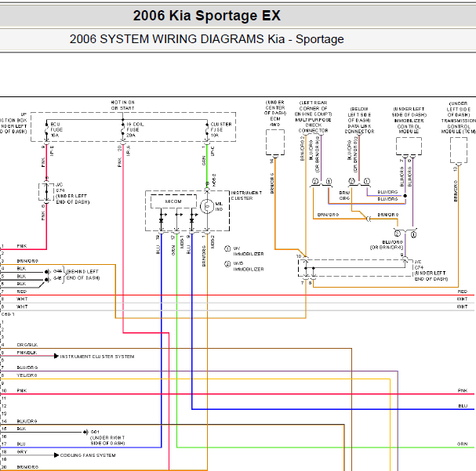
Task: Click the Cooling Fans System arrow
Action: click(56, 455)
